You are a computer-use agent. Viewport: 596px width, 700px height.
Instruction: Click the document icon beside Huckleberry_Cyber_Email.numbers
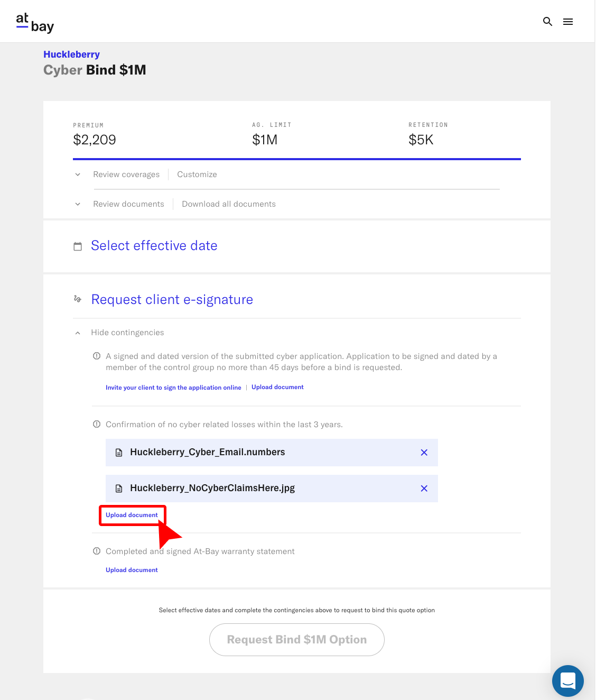coord(119,453)
